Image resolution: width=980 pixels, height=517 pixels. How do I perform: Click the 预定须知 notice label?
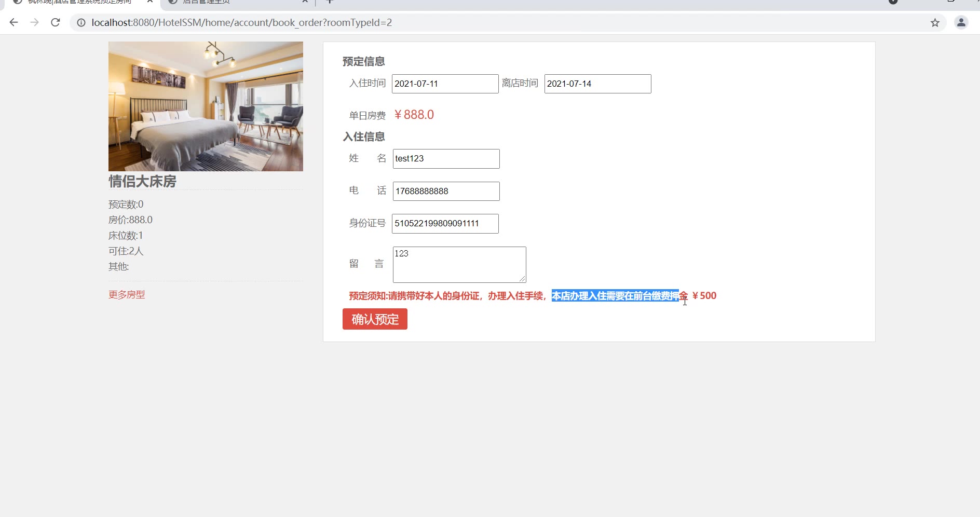pos(367,296)
